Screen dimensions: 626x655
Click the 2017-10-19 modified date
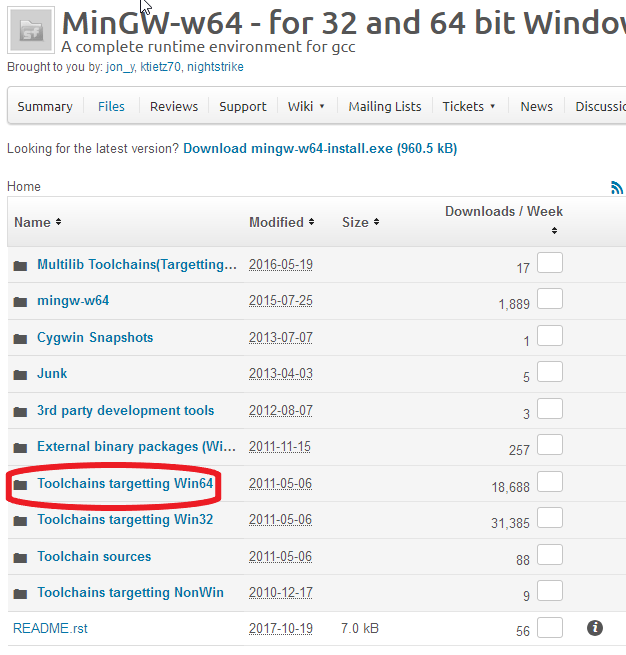point(281,629)
